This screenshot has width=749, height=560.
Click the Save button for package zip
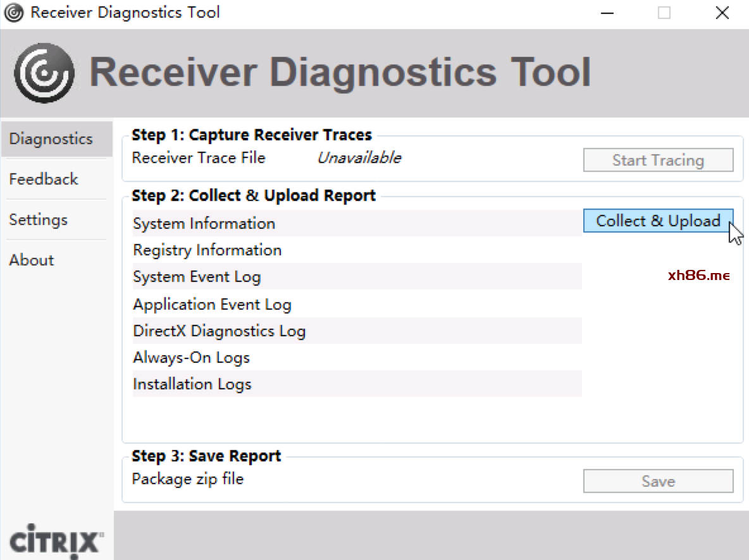(658, 481)
